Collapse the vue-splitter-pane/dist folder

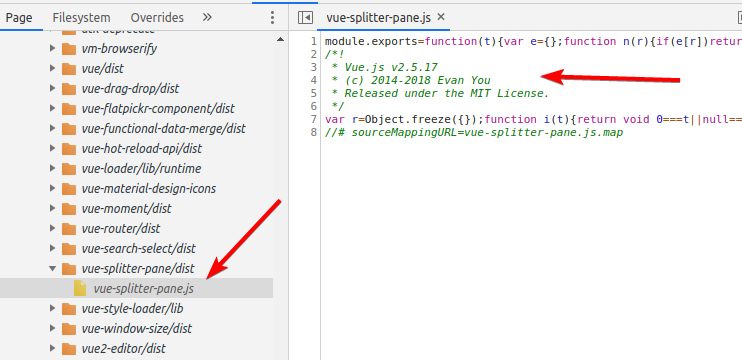point(53,268)
